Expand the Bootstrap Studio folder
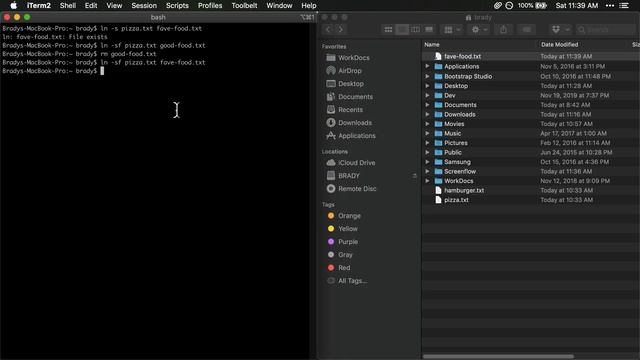Image resolution: width=640 pixels, height=360 pixels. (427, 76)
